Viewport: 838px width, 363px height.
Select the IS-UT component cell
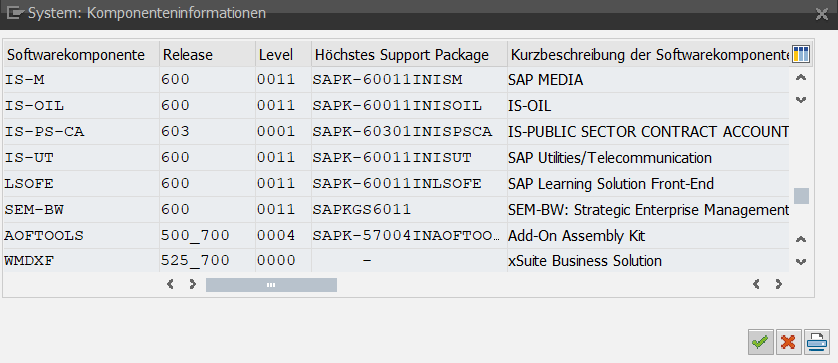(x=81, y=158)
